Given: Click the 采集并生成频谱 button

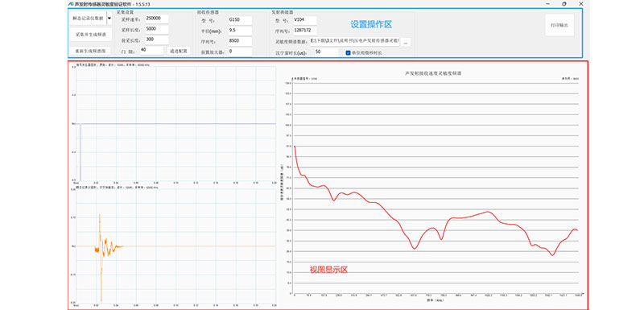Looking at the screenshot, I should click(91, 35).
